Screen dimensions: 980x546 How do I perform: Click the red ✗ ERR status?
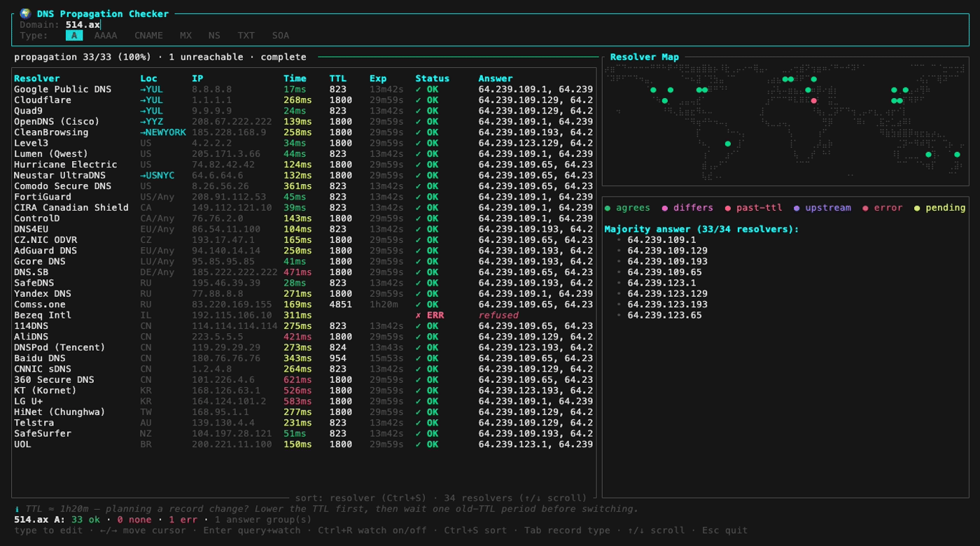click(x=430, y=316)
